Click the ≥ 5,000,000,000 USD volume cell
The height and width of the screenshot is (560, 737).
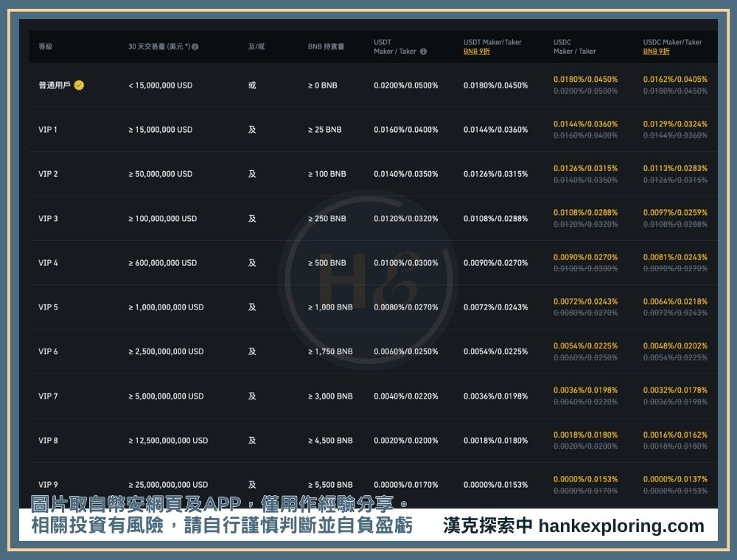166,396
